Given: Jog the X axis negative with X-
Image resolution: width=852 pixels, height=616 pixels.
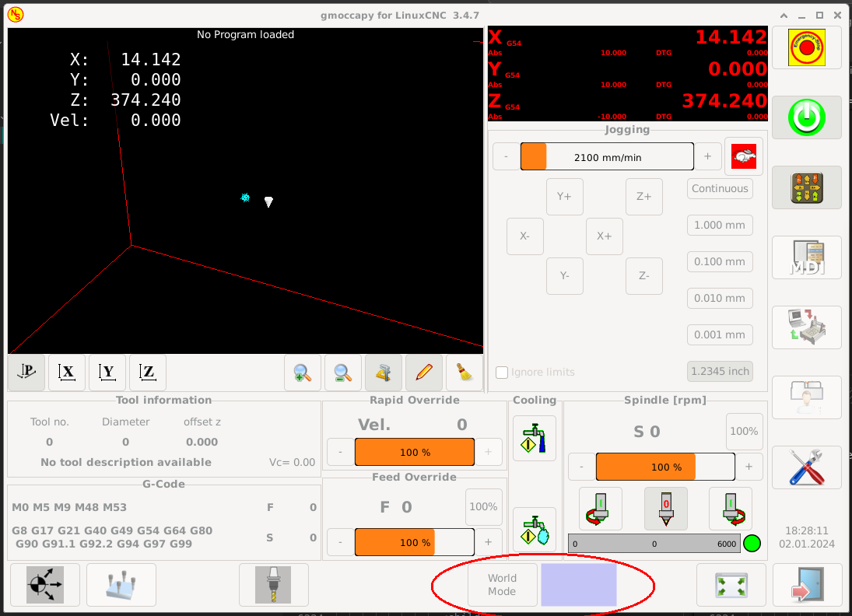Looking at the screenshot, I should tap(525, 236).
